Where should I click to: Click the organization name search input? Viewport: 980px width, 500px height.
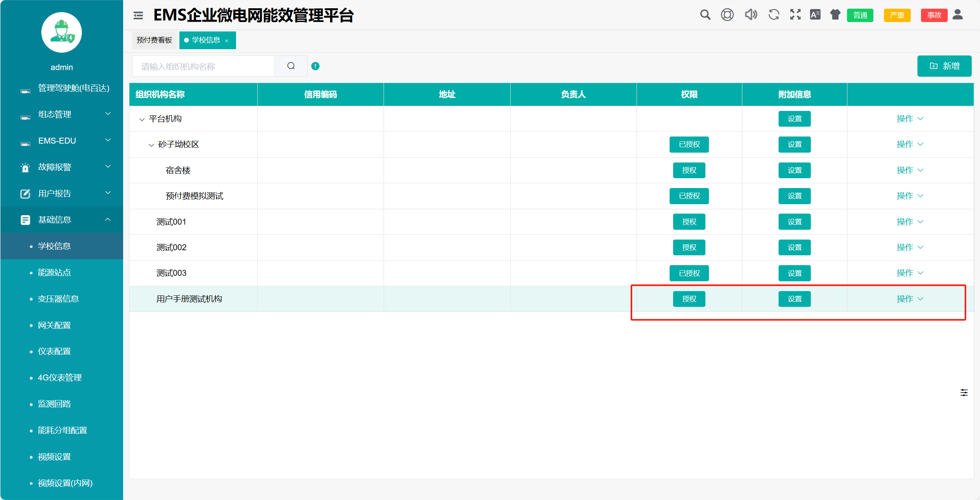tap(203, 66)
